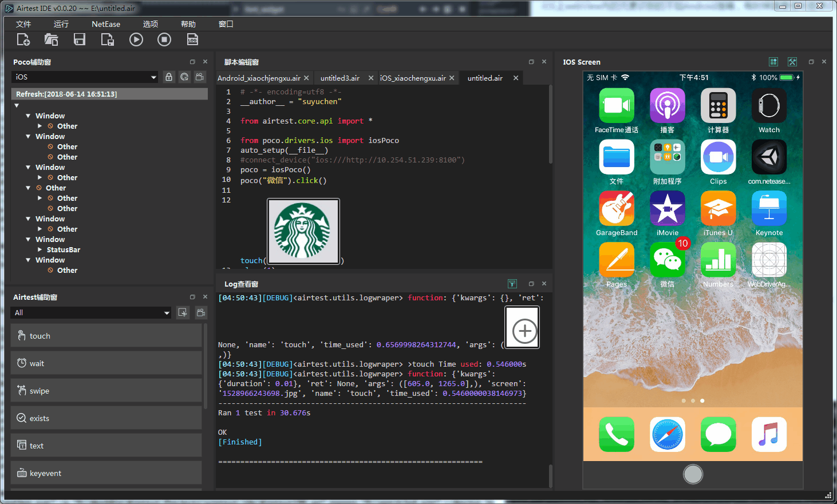Switch to the untitled3.air tab

340,78
